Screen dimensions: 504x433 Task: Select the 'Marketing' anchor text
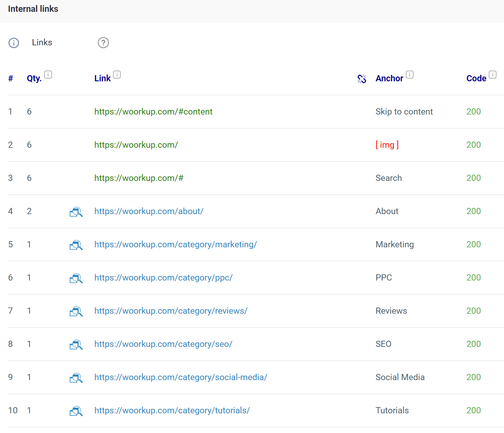click(395, 244)
